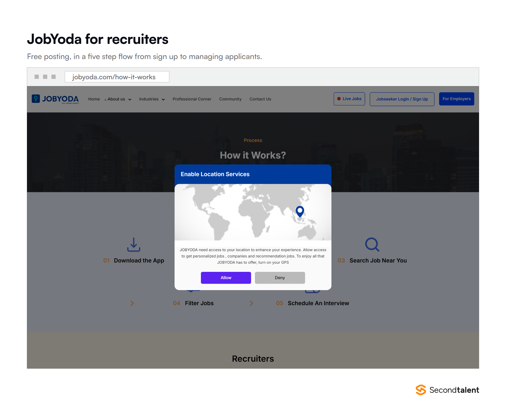Click the location permission description text

click(x=253, y=256)
